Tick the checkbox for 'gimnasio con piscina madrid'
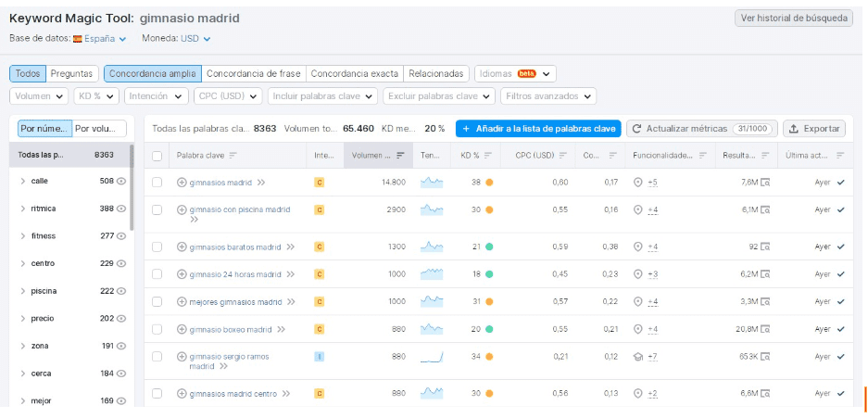The height and width of the screenshot is (418, 868). point(157,209)
